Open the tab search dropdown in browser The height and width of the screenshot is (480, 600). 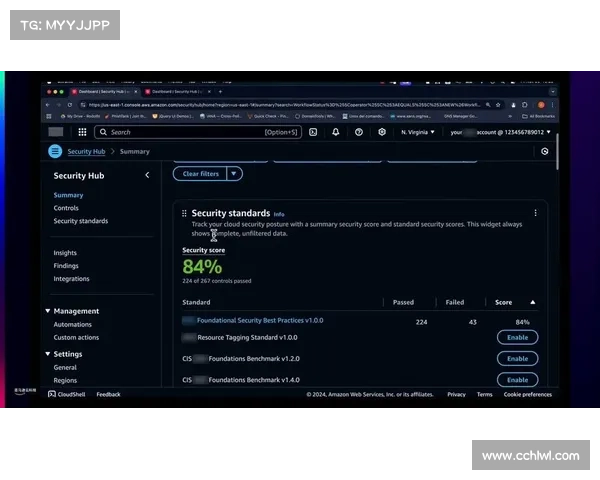click(x=553, y=92)
